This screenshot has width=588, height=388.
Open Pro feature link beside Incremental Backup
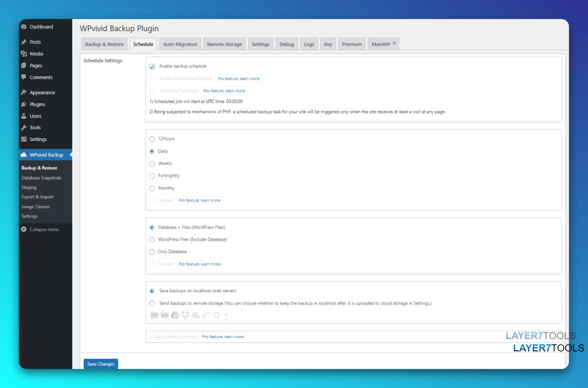(x=238, y=79)
